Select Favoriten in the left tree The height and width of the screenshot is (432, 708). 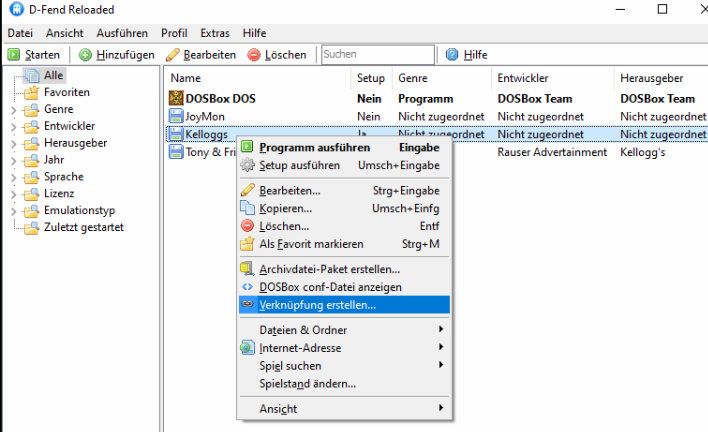pyautogui.click(x=66, y=93)
